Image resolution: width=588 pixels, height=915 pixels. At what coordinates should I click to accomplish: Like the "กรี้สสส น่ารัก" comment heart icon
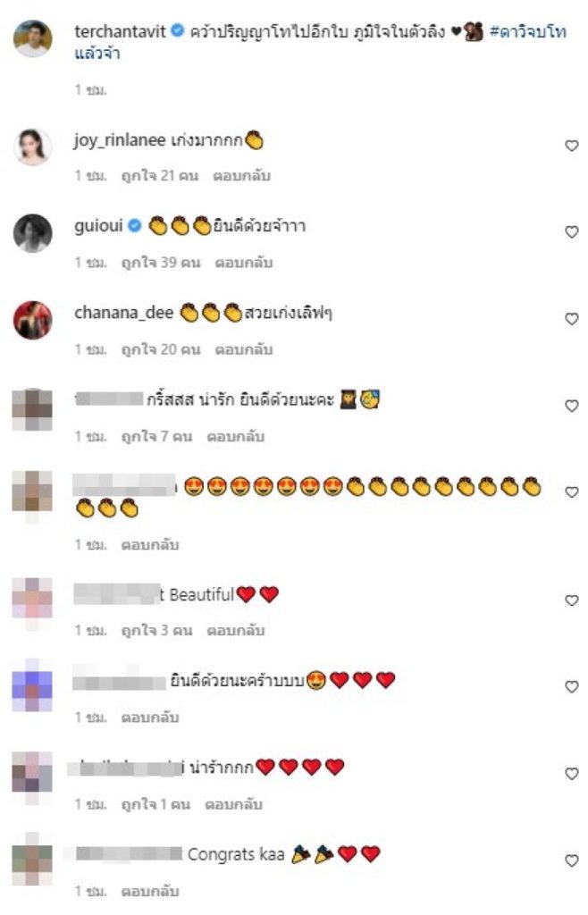click(572, 407)
